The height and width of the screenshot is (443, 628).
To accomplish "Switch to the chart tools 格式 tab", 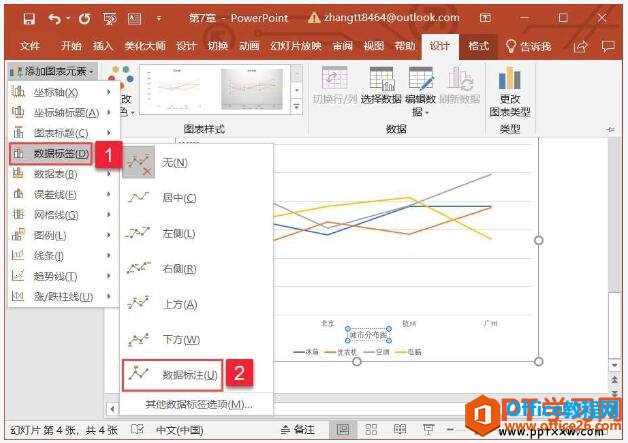I will pyautogui.click(x=479, y=46).
